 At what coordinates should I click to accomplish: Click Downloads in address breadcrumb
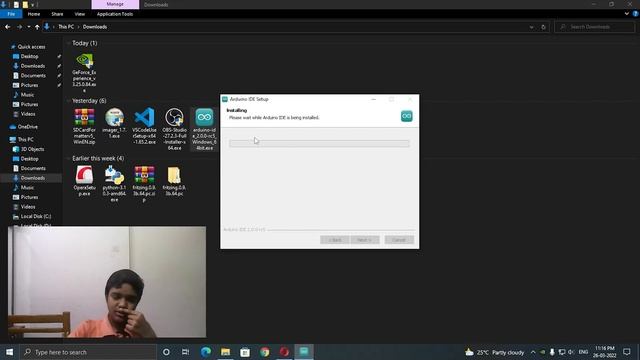click(95, 27)
